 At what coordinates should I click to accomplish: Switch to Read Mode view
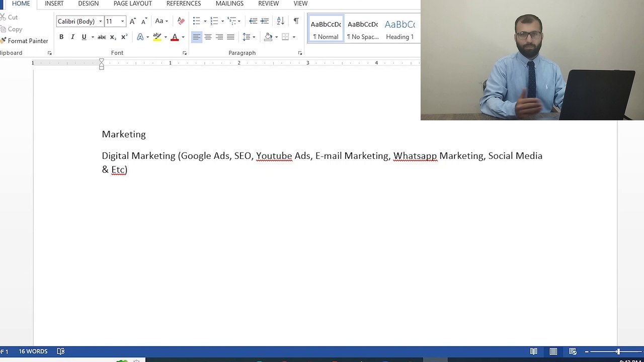(x=534, y=351)
